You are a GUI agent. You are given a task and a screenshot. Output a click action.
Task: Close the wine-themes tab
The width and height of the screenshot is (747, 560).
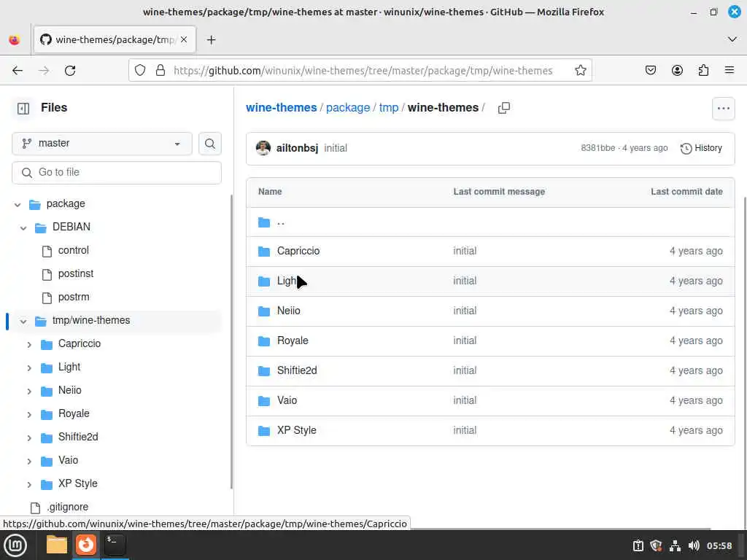pyautogui.click(x=184, y=39)
